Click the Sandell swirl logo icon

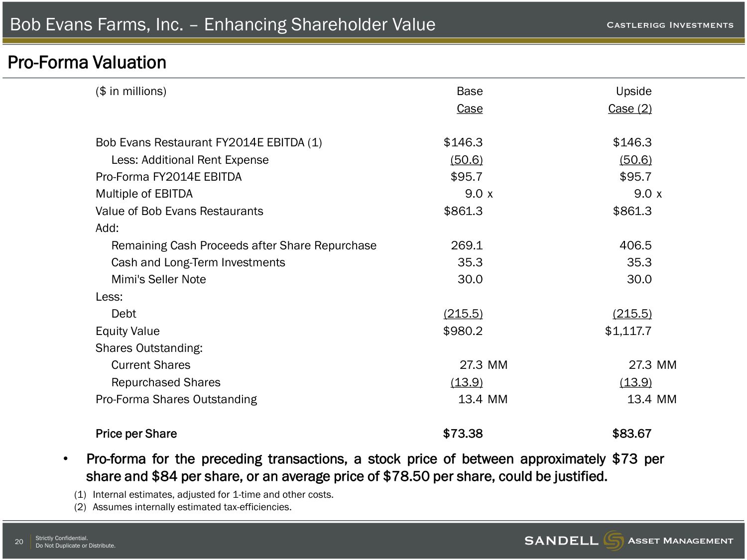click(613, 541)
